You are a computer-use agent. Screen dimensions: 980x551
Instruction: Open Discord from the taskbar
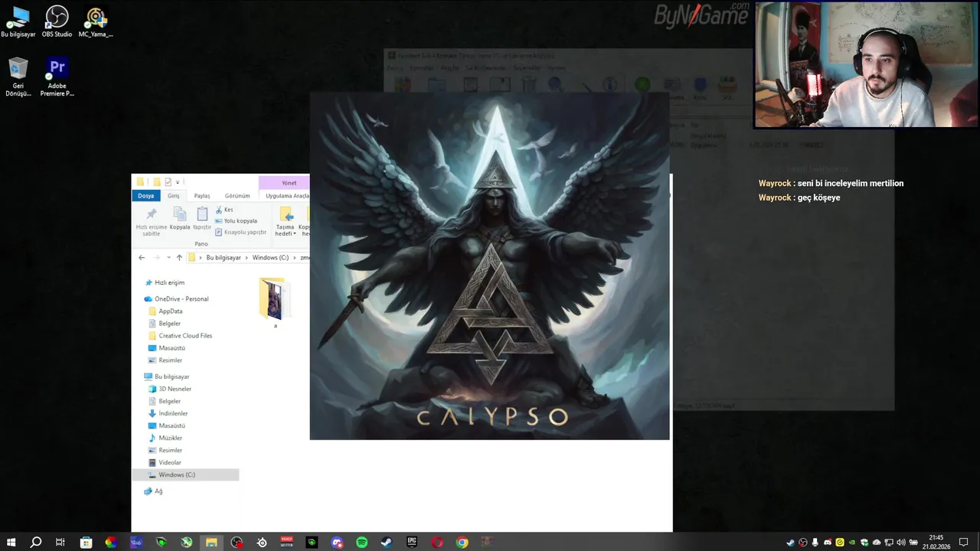click(x=337, y=543)
